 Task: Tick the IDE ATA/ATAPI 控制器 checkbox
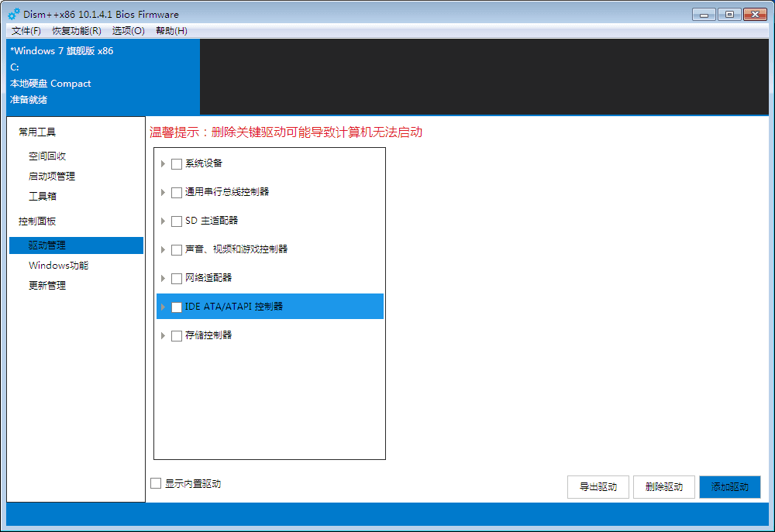[177, 307]
